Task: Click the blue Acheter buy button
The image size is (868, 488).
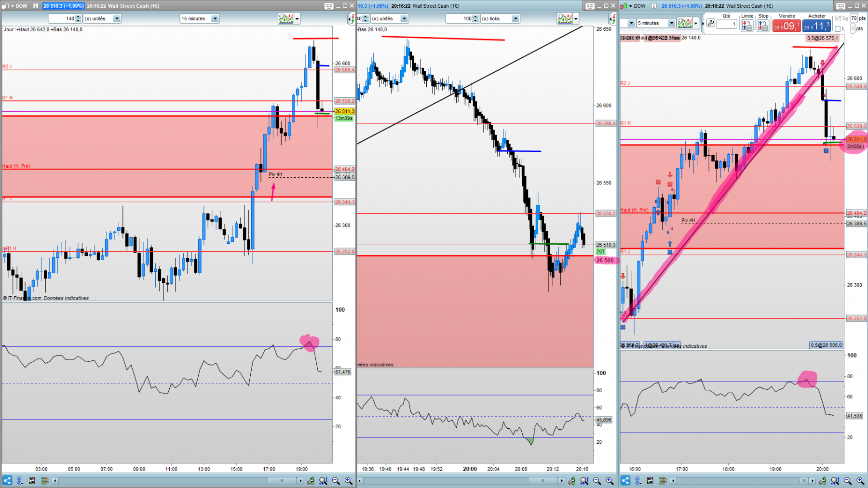Action: 816,26
